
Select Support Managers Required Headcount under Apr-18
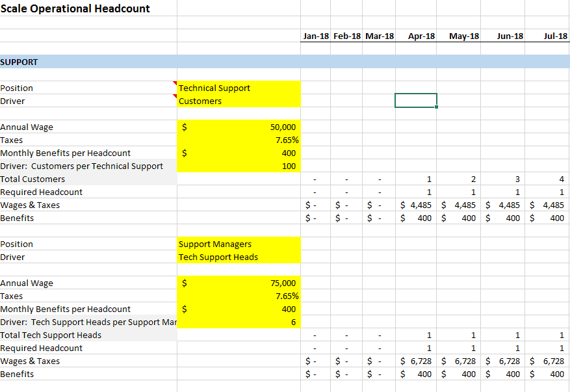tap(416, 348)
